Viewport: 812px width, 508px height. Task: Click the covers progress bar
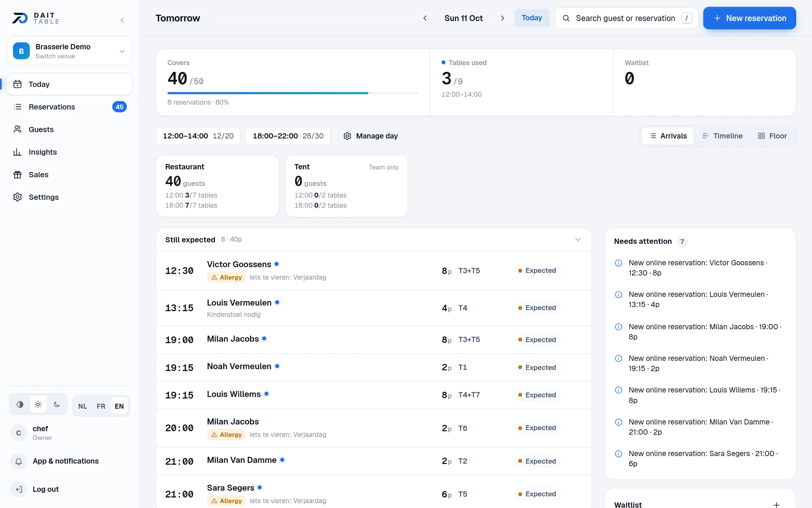293,93
